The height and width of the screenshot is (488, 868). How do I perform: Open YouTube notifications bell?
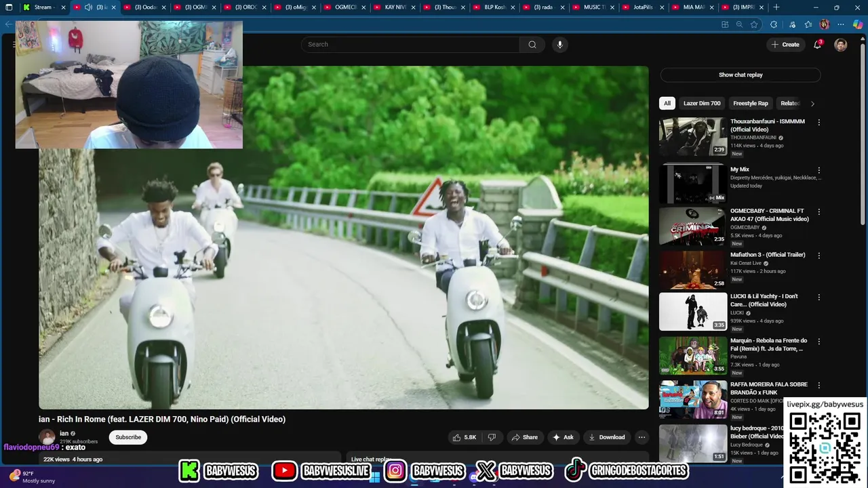(x=817, y=45)
